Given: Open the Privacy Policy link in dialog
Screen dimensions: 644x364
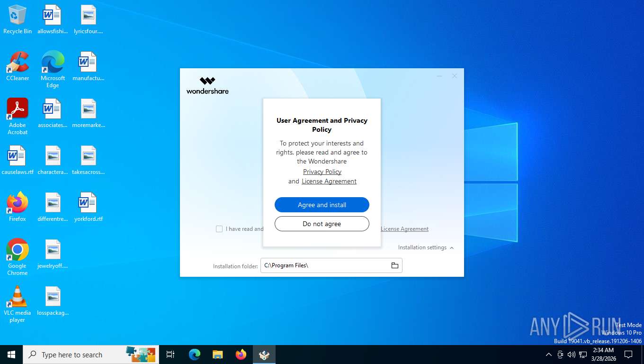Looking at the screenshot, I should 322,172.
